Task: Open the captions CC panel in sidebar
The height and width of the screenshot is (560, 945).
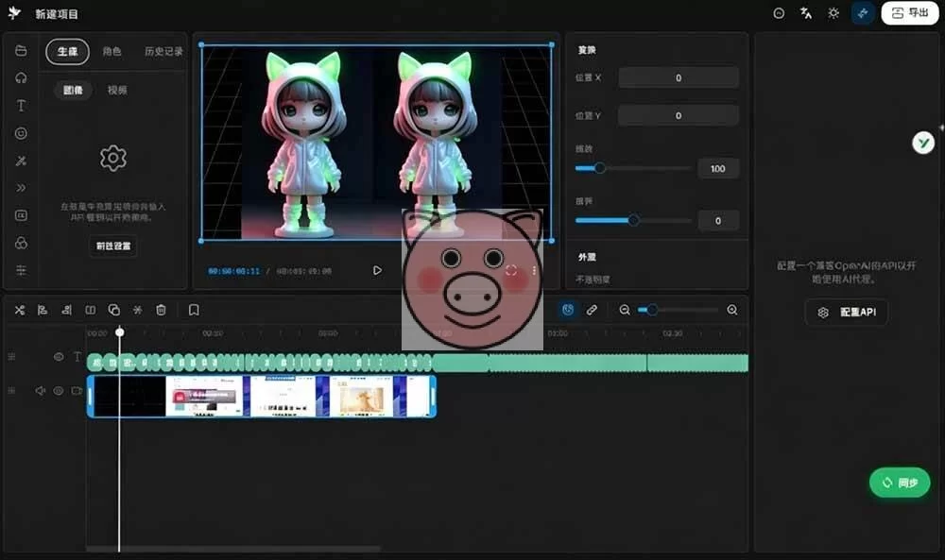Action: click(21, 215)
